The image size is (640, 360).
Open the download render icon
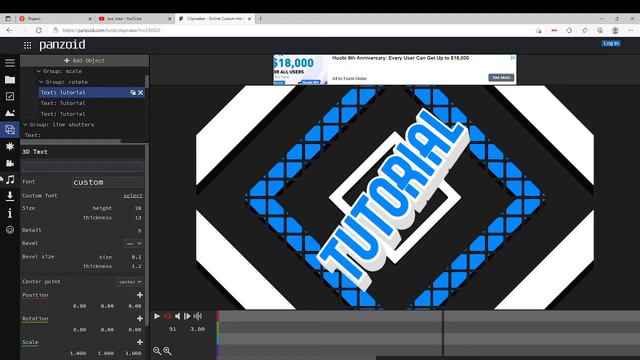(10, 196)
